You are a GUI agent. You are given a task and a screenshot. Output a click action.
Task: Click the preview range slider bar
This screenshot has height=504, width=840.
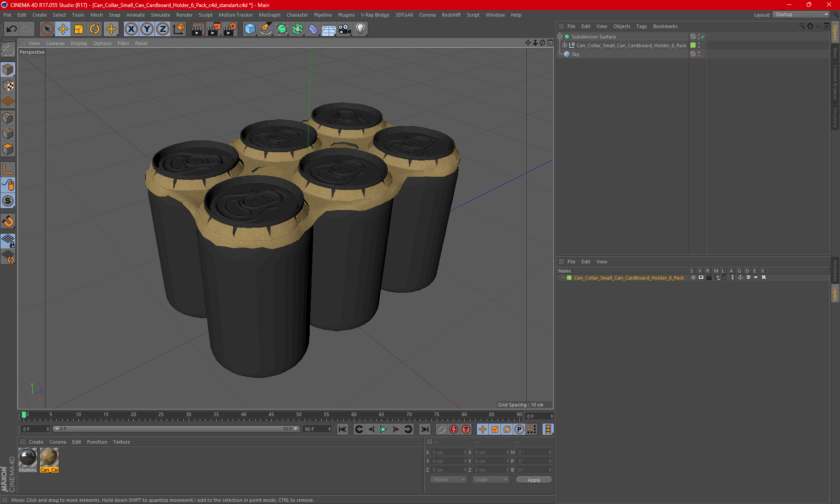click(176, 429)
